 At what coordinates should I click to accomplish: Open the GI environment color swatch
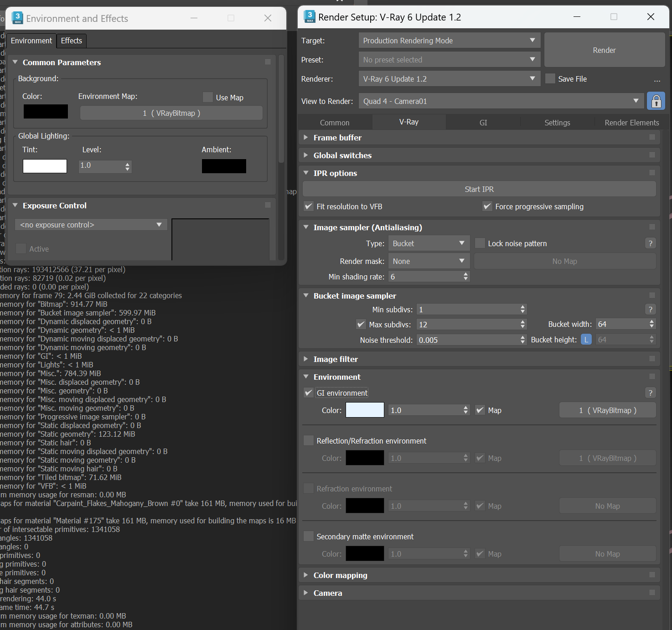point(365,410)
